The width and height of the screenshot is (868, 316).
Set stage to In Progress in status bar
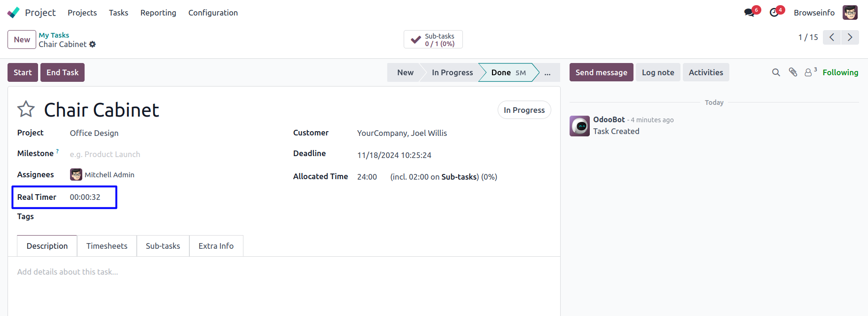(452, 72)
